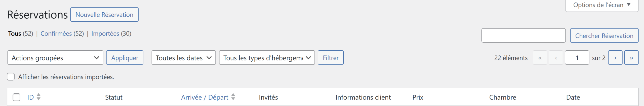The width and height of the screenshot is (644, 106).
Task: Click the previous page arrow
Action: pos(556,58)
